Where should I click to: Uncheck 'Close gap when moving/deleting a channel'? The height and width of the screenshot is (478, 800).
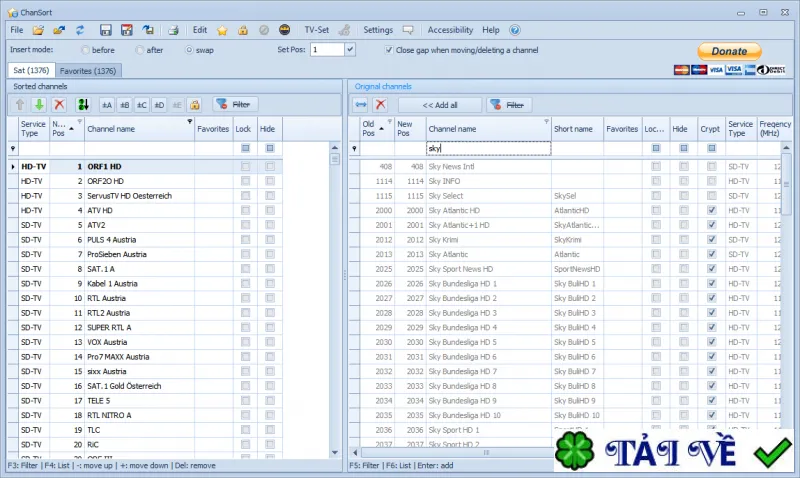click(x=389, y=50)
